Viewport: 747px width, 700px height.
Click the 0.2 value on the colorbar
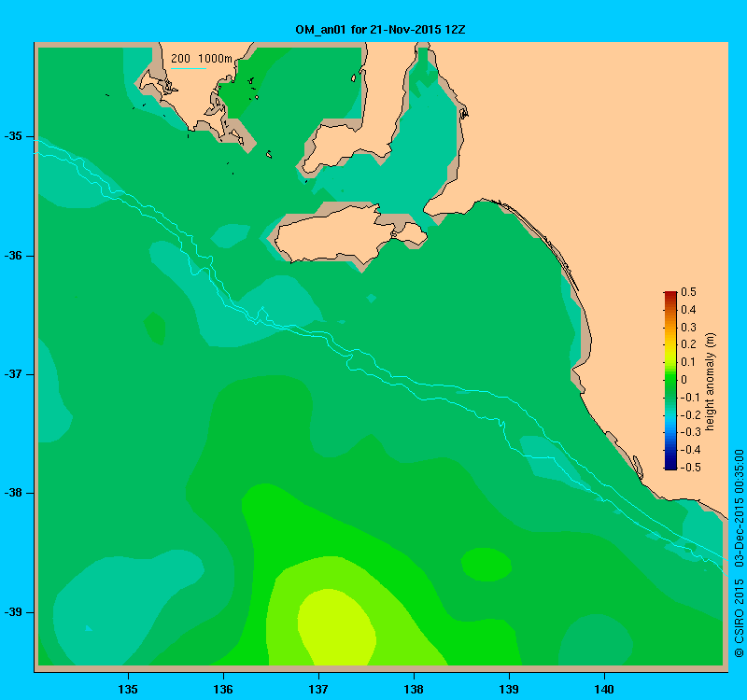688,344
